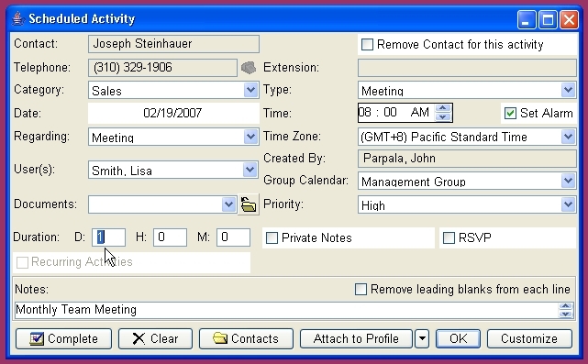
Task: Check Remove leading blanks from each line
Action: 361,290
